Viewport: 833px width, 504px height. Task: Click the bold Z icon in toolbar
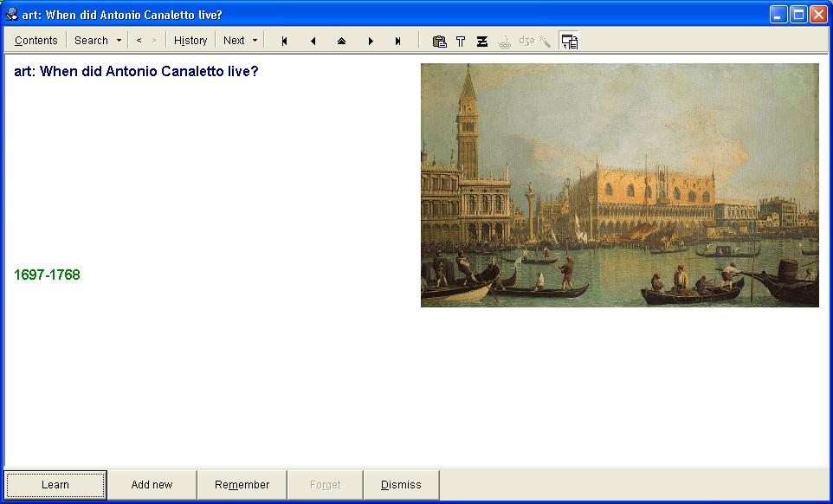point(482,41)
